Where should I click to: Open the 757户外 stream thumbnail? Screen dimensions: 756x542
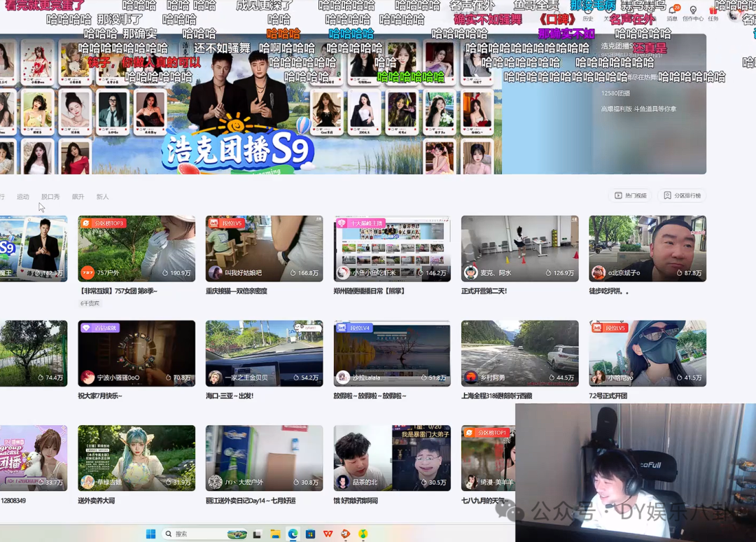136,249
